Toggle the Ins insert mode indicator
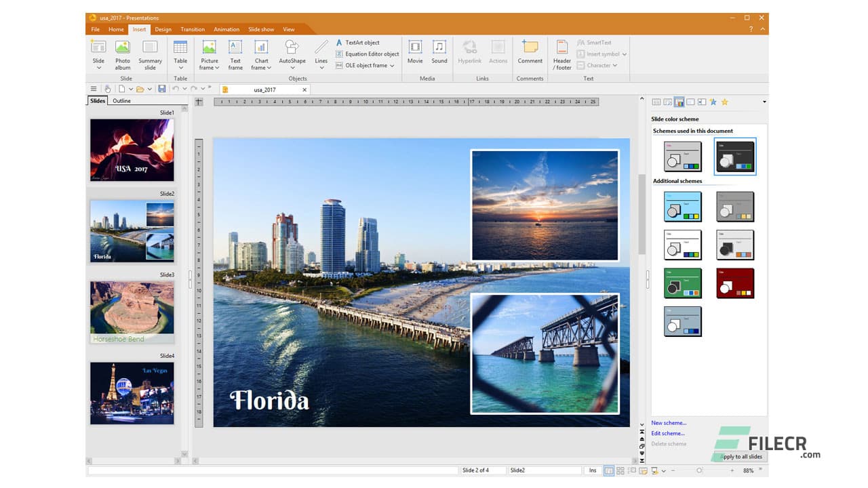Image resolution: width=868 pixels, height=488 pixels. tap(592, 470)
